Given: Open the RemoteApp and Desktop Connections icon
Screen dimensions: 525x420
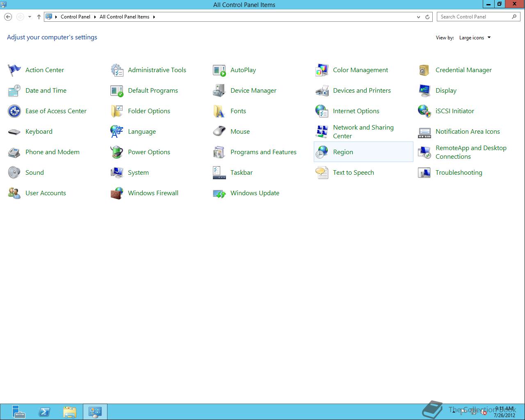Looking at the screenshot, I should click(x=425, y=152).
